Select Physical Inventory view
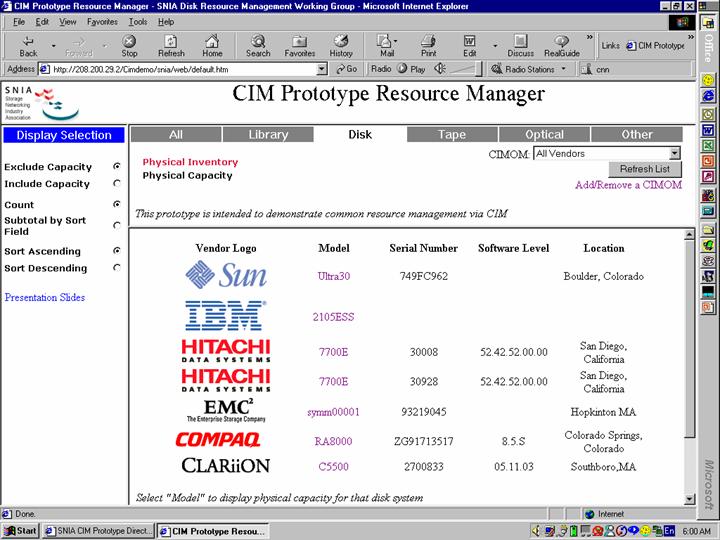Image resolution: width=720 pixels, height=540 pixels. point(190,162)
